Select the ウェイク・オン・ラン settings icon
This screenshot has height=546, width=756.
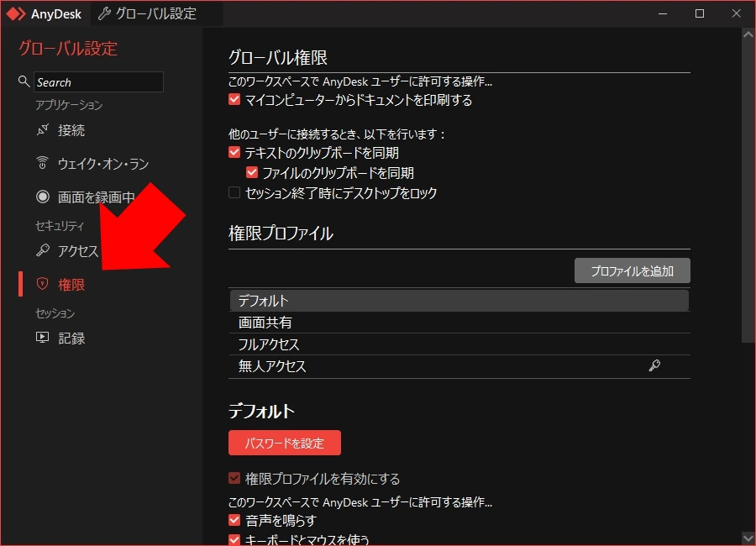coord(42,163)
